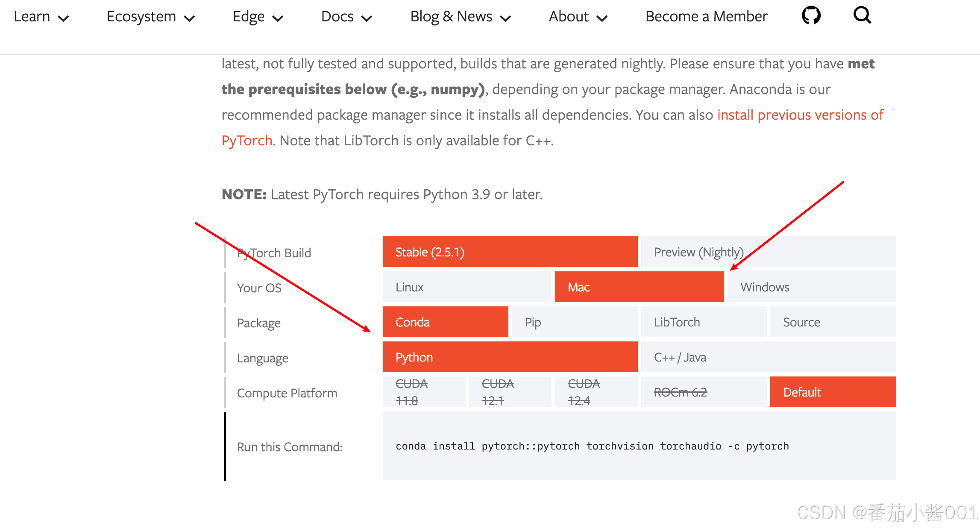Click the Language row label
The image size is (980, 529).
point(263,358)
